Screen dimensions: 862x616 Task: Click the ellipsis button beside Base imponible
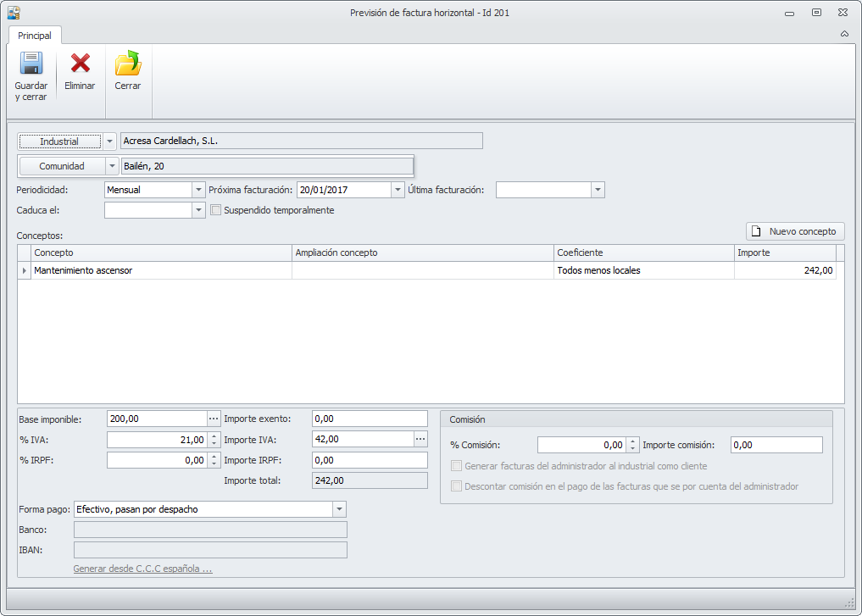tap(213, 419)
